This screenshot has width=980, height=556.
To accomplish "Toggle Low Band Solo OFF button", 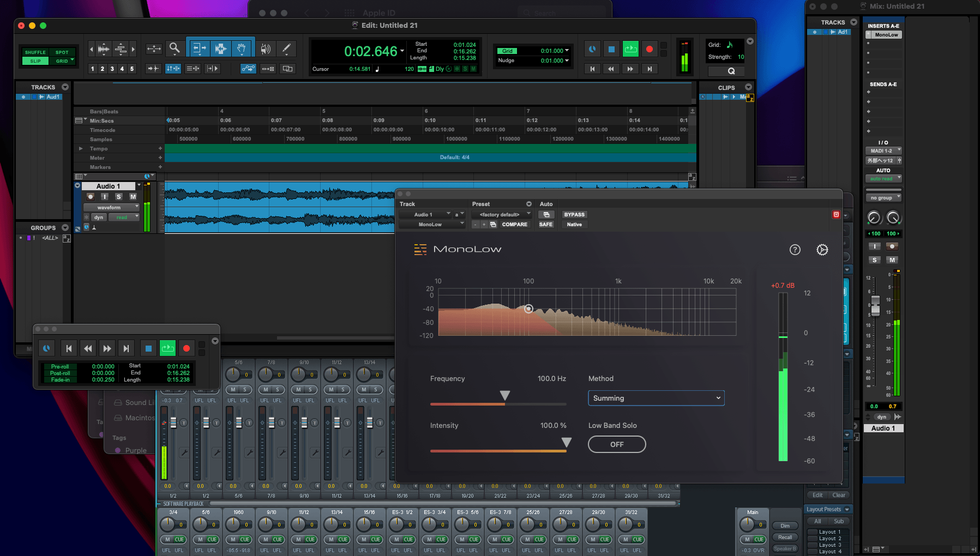I will coord(617,444).
